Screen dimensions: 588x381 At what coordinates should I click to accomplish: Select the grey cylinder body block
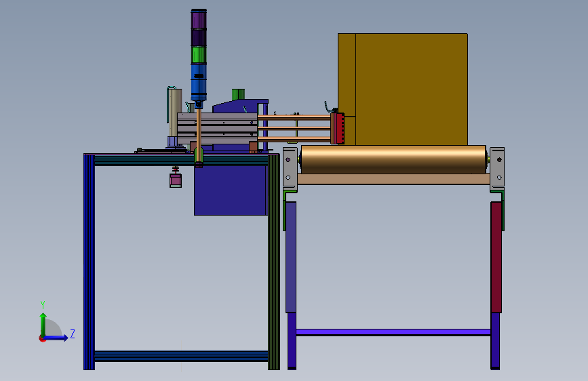click(218, 128)
